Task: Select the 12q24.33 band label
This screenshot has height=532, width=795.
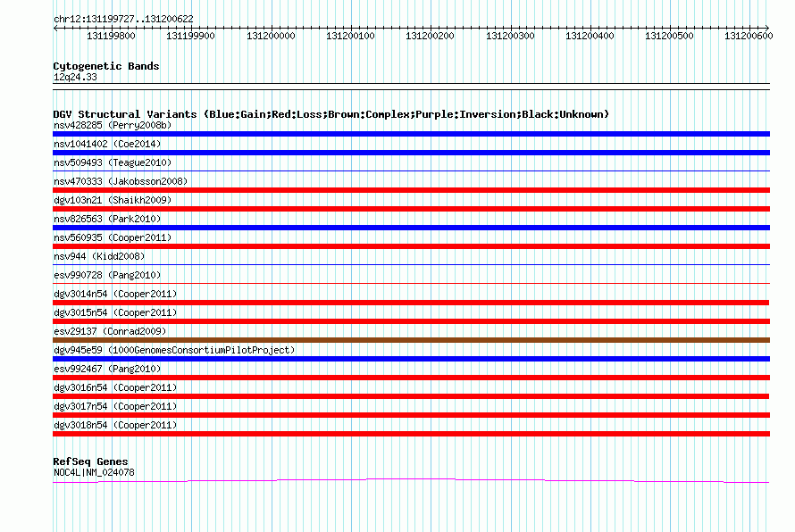Action: [75, 77]
